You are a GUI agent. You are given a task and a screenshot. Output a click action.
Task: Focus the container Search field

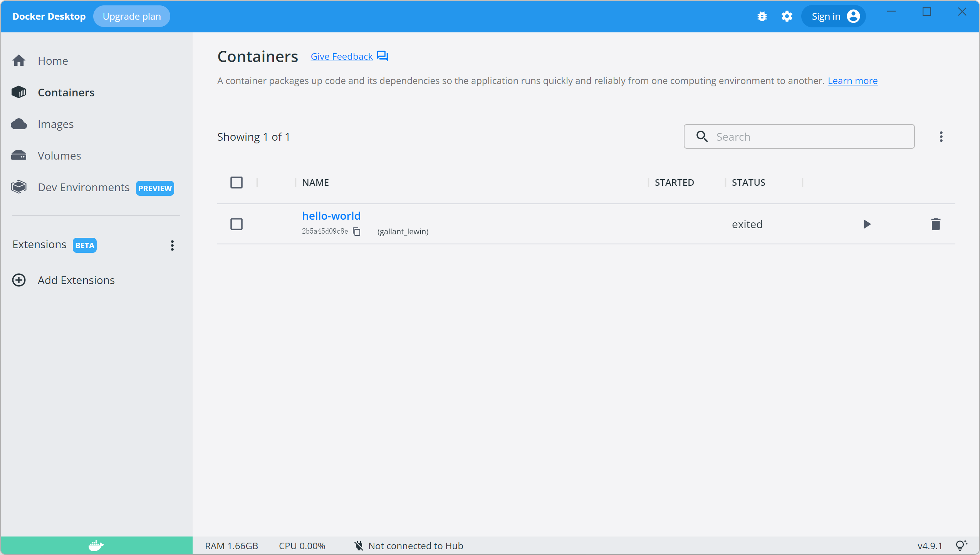click(799, 136)
